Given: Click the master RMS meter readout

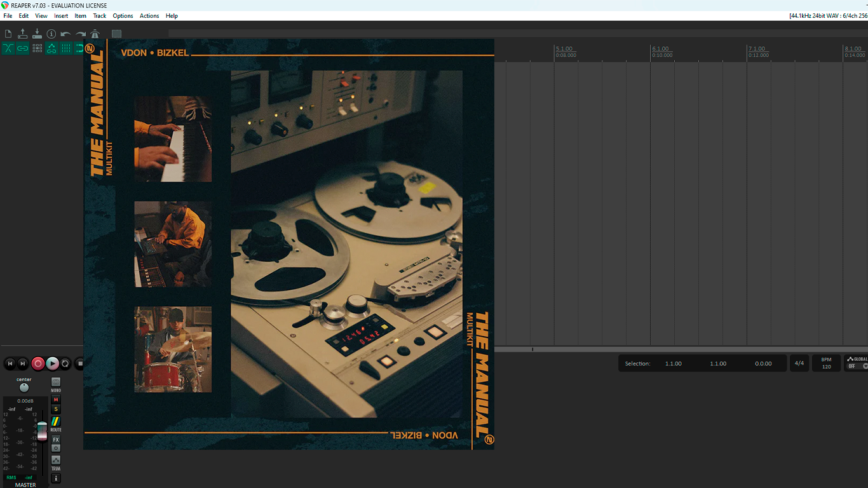Looking at the screenshot, I should pyautogui.click(x=20, y=477).
